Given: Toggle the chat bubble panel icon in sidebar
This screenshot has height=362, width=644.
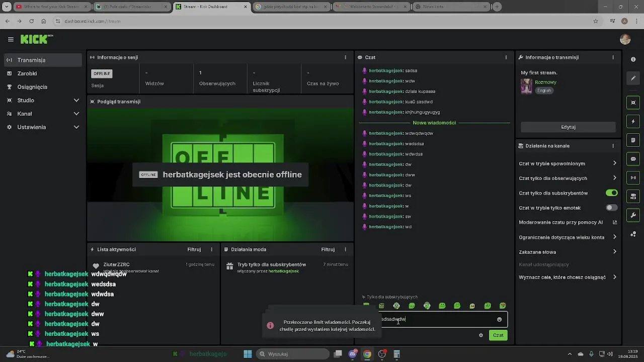Looking at the screenshot, I should tap(633, 159).
